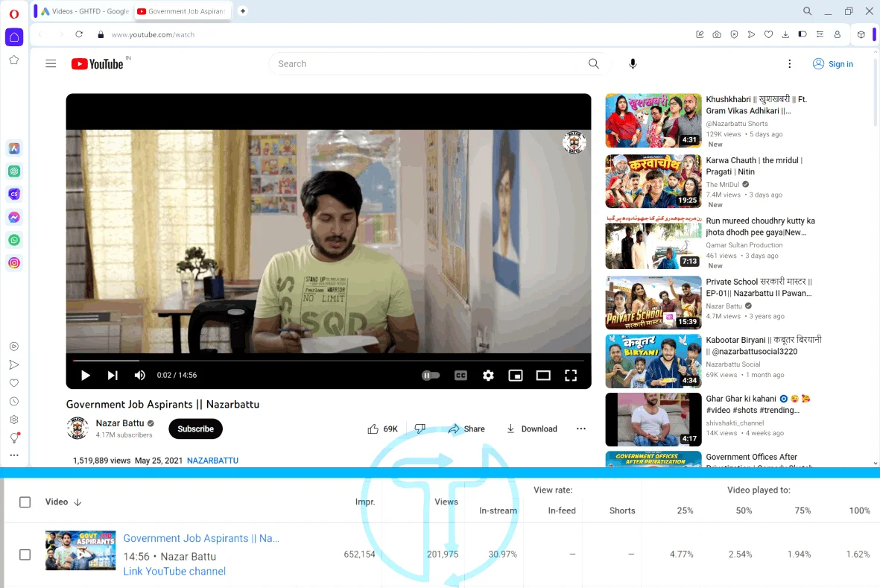Open Opera downloads toolbar icon
Viewport: 880px width, 588px height.
point(785,34)
